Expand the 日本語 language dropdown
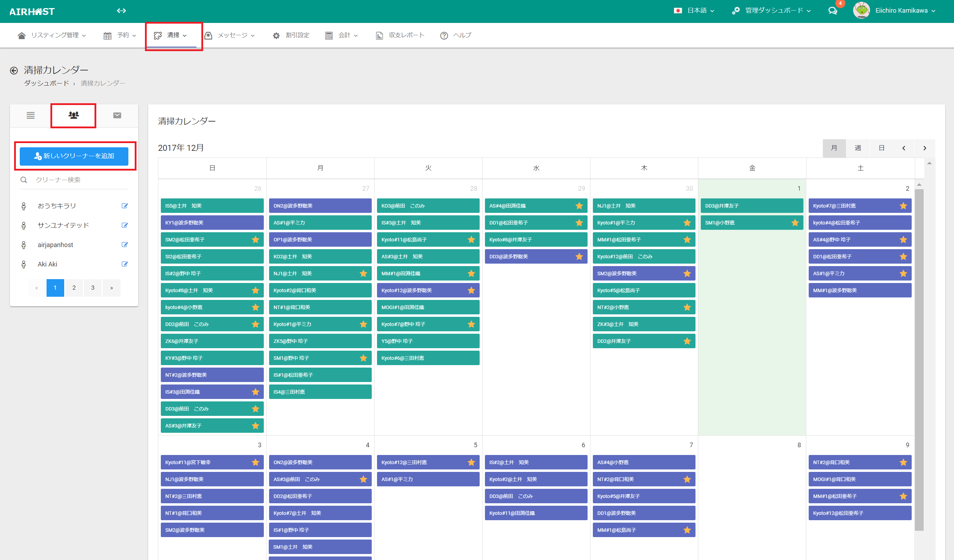954x560 pixels. click(x=694, y=11)
